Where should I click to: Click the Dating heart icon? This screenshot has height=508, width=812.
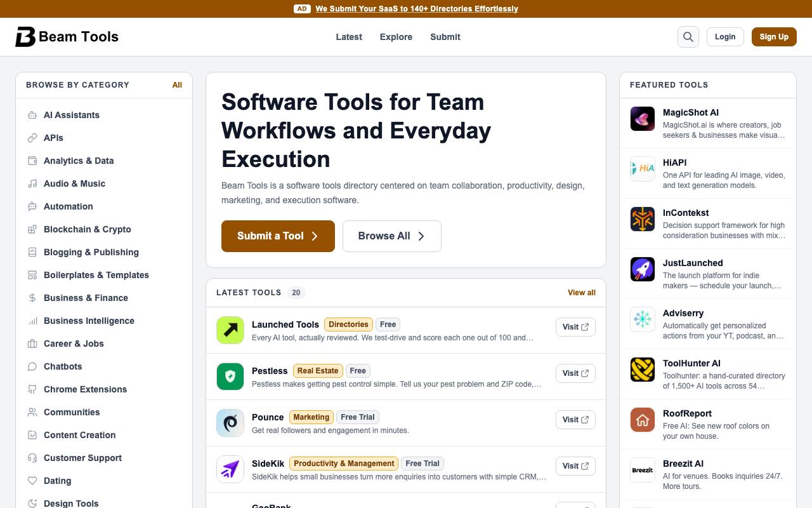click(x=32, y=481)
